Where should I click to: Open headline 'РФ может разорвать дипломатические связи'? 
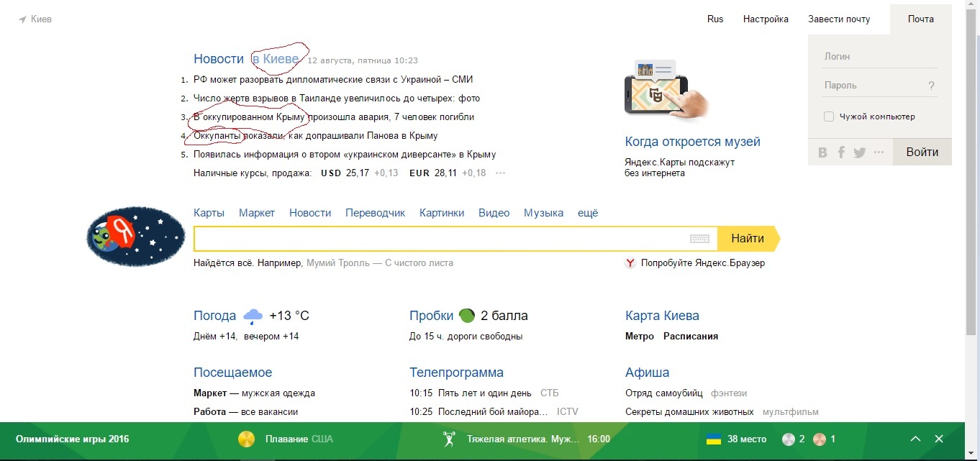point(333,80)
